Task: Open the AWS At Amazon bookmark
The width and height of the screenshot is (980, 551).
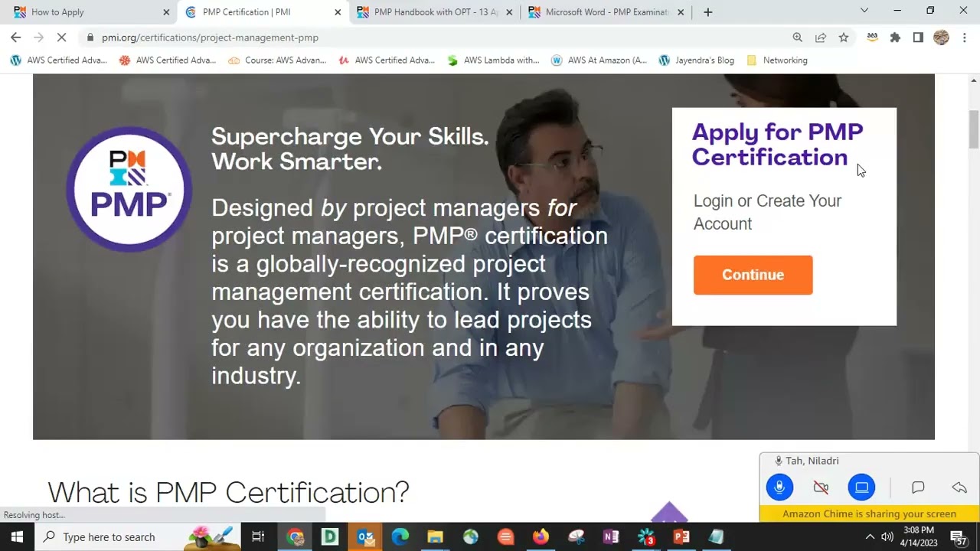Action: 599,60
